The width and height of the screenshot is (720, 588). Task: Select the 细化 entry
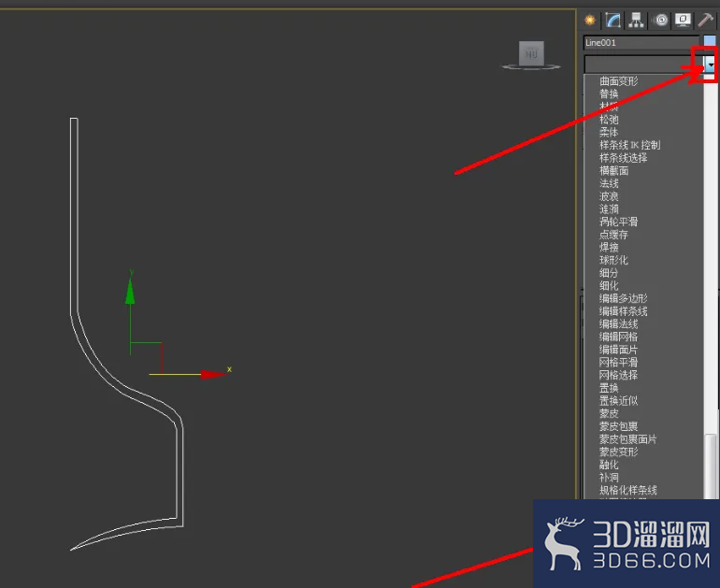point(609,285)
